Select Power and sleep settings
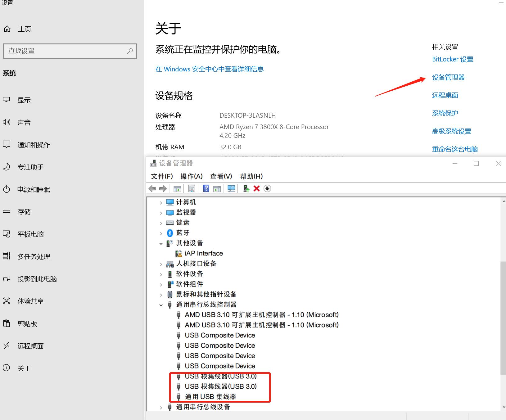 (34, 189)
